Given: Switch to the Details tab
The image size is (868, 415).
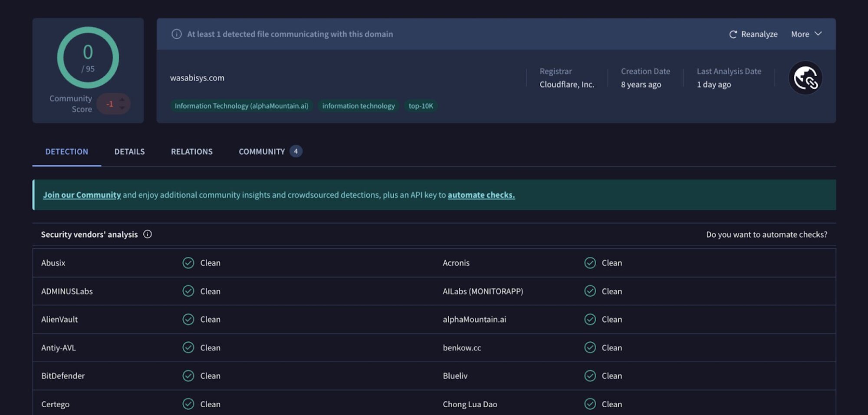Looking at the screenshot, I should tap(129, 151).
